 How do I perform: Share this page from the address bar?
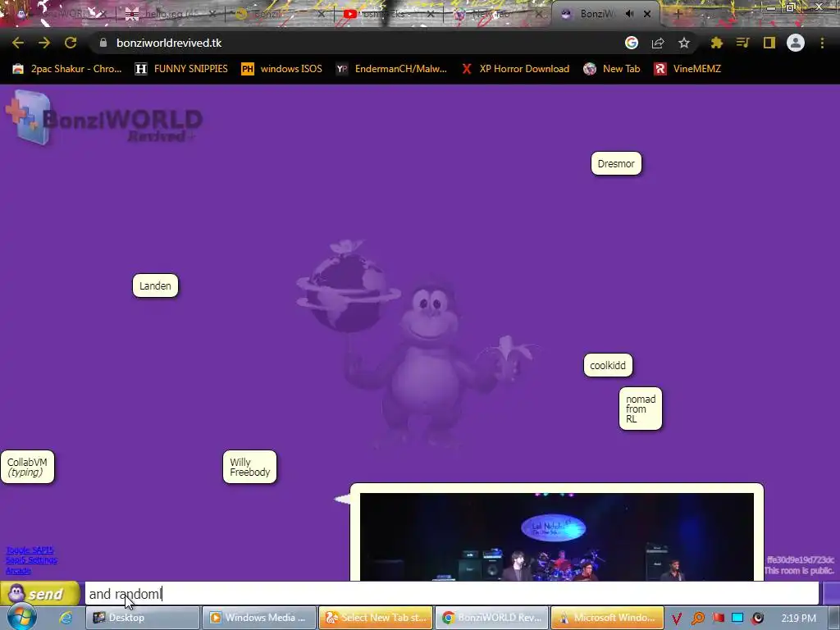(x=658, y=43)
